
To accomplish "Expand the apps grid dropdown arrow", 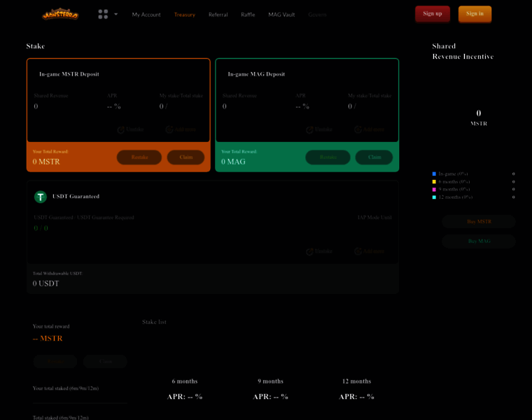I will click(115, 14).
